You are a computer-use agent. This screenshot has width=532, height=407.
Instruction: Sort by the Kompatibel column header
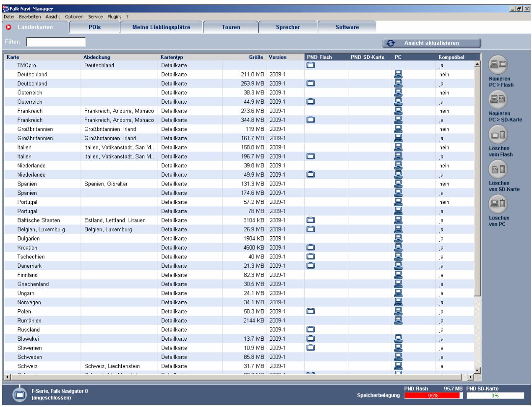pyautogui.click(x=451, y=57)
